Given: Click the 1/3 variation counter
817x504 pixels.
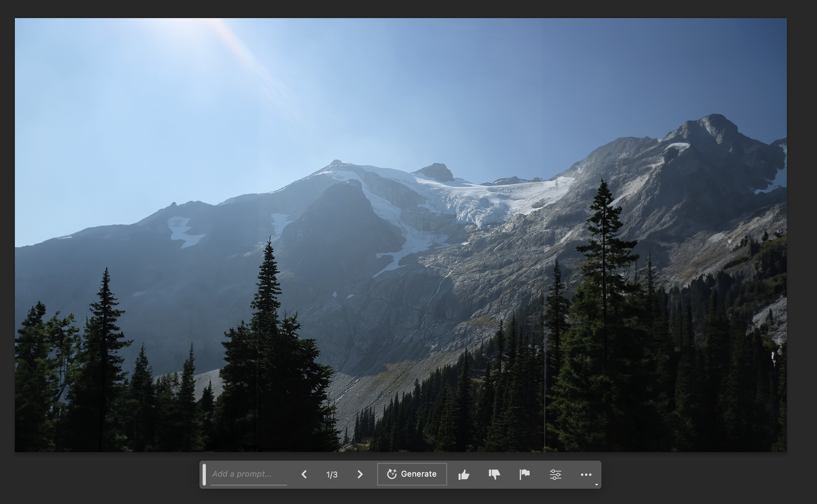Looking at the screenshot, I should click(332, 475).
